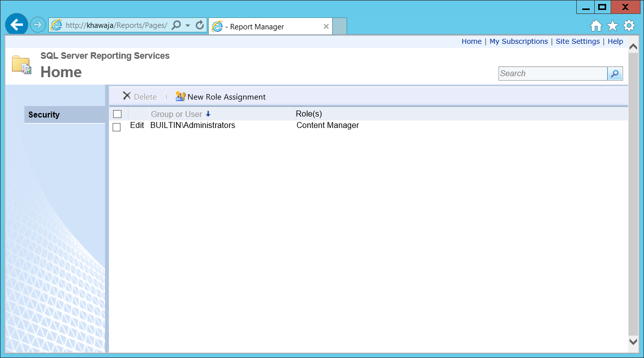Click the Reporting Services folder icon

click(x=21, y=65)
